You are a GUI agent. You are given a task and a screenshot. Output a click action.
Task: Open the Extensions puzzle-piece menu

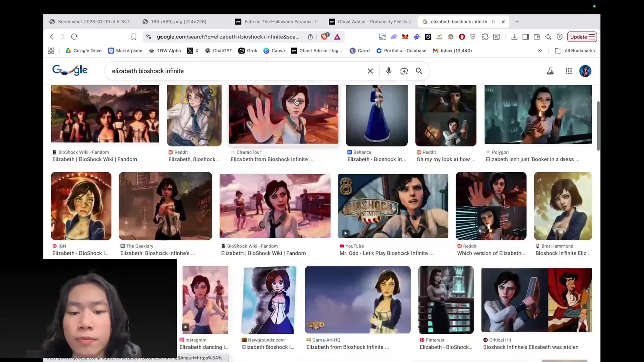point(485,37)
